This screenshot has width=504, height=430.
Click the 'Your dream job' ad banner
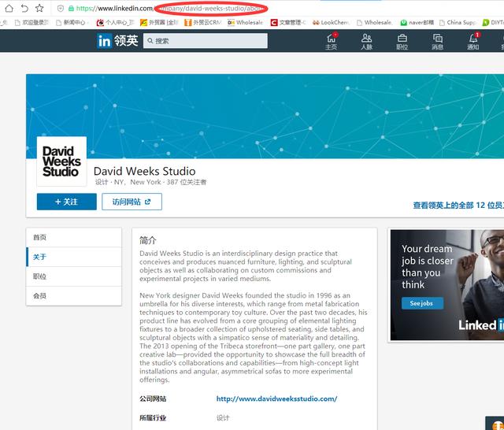click(x=447, y=285)
